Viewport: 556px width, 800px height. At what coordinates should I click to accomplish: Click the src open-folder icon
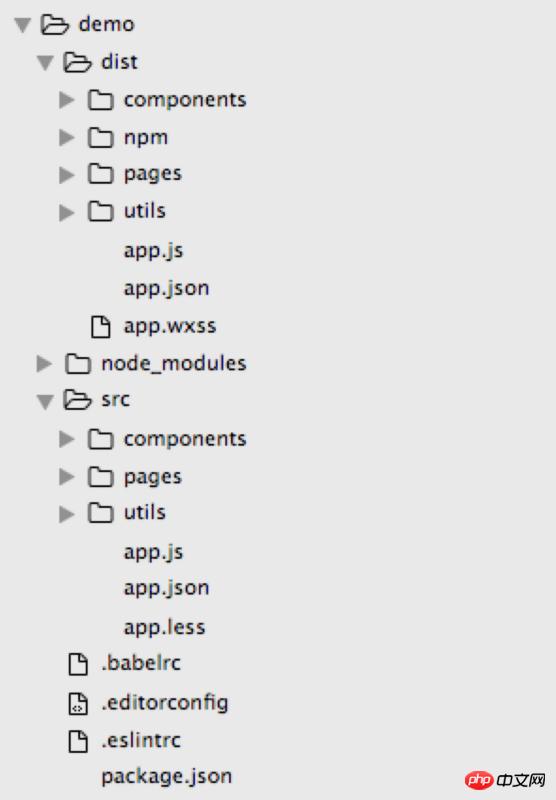point(77,400)
